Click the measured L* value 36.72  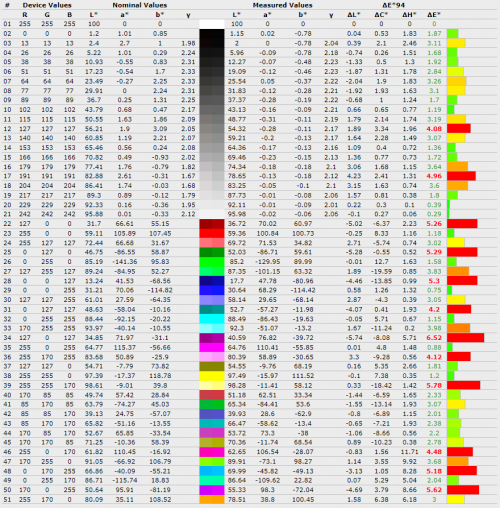pyautogui.click(x=237, y=224)
